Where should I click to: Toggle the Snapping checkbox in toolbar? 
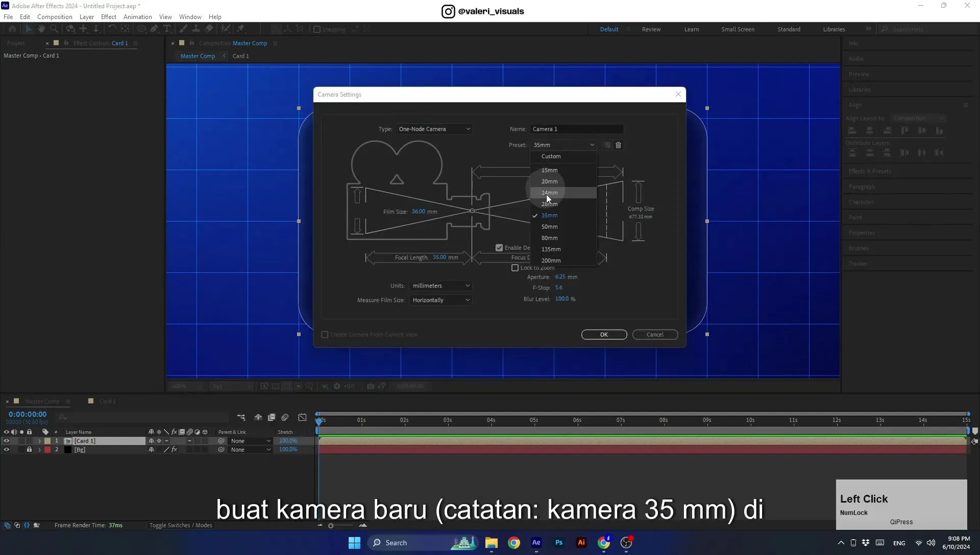click(317, 30)
